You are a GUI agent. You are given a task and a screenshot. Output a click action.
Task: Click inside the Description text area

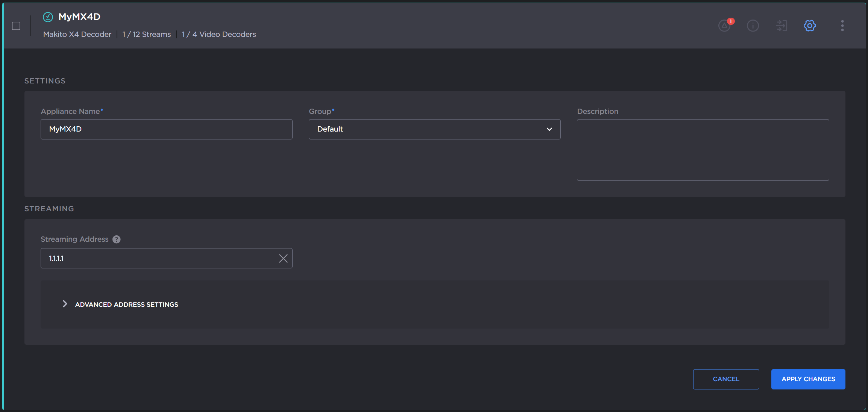coord(703,150)
